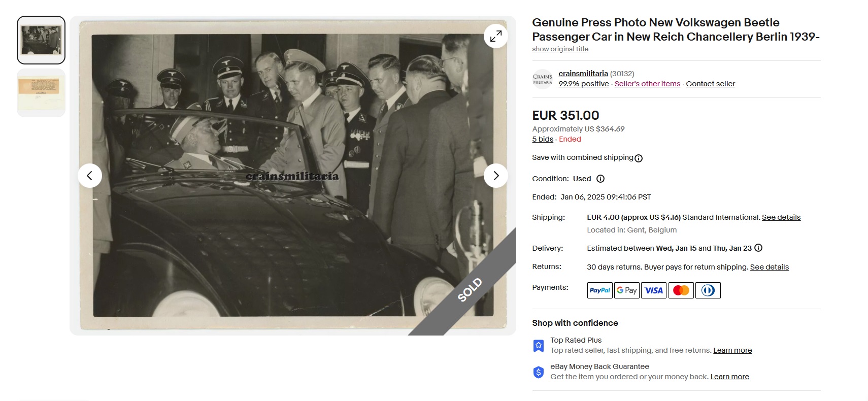Screen dimensions: 868x401
Task: View Seller's other items
Action: [x=647, y=84]
